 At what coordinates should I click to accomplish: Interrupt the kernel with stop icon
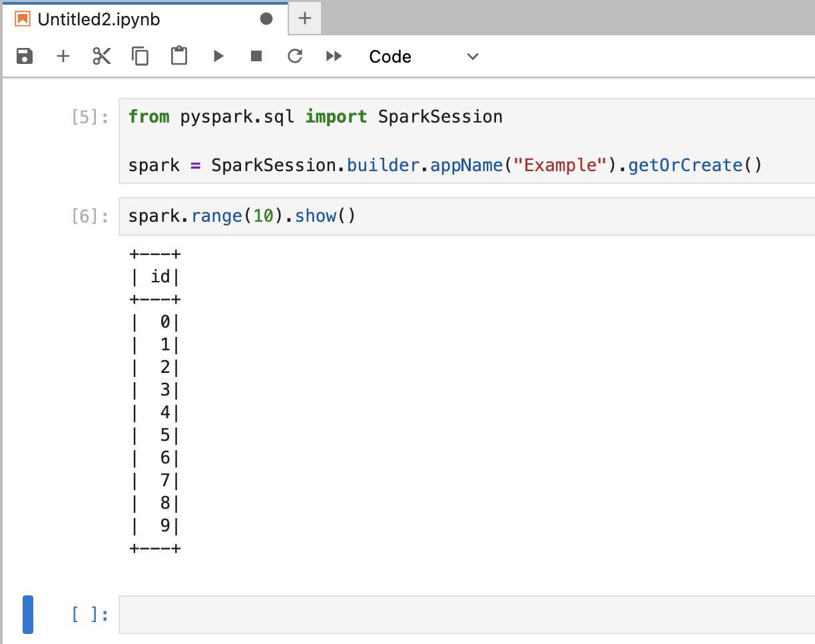[256, 57]
